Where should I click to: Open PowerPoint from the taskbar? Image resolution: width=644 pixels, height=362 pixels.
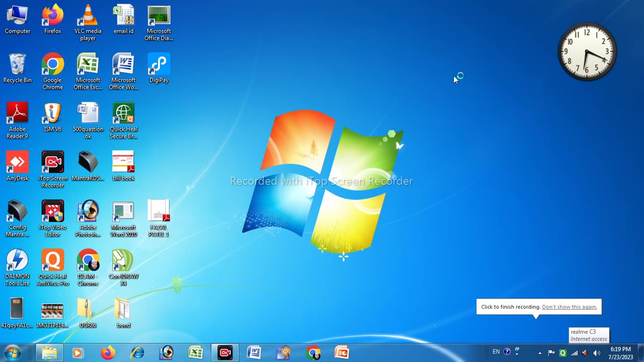pyautogui.click(x=342, y=353)
